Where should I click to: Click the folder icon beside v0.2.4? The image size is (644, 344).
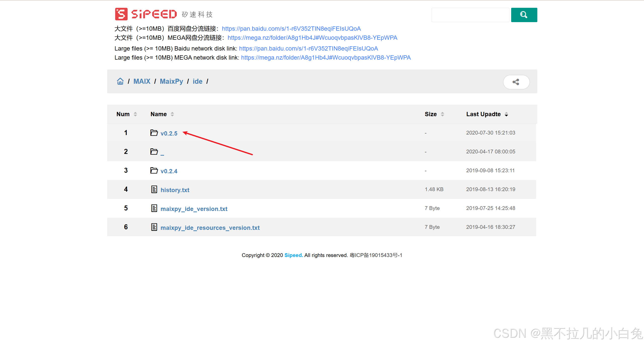pyautogui.click(x=154, y=170)
